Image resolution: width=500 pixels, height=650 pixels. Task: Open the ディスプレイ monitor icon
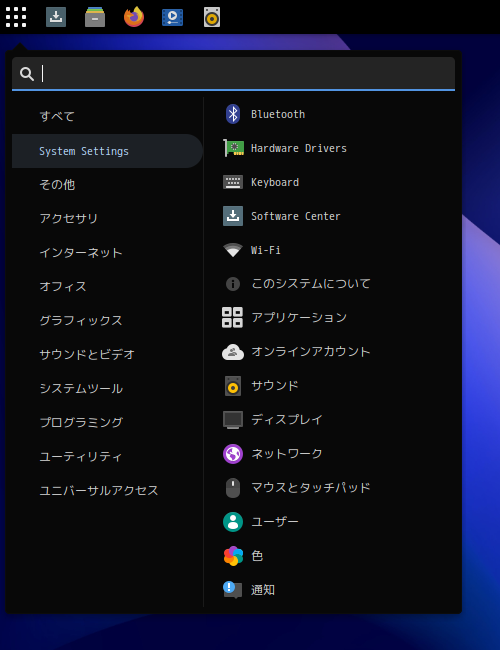pyautogui.click(x=233, y=420)
